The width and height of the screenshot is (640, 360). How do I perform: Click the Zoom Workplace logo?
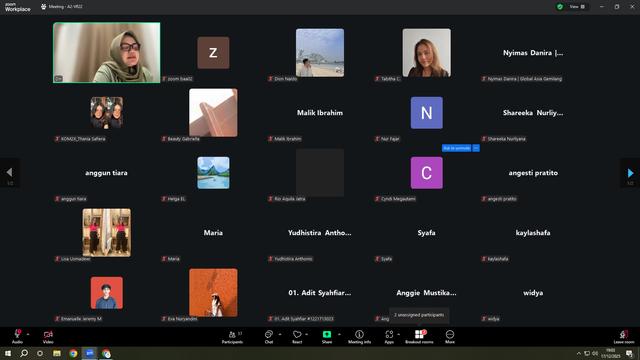[18, 7]
